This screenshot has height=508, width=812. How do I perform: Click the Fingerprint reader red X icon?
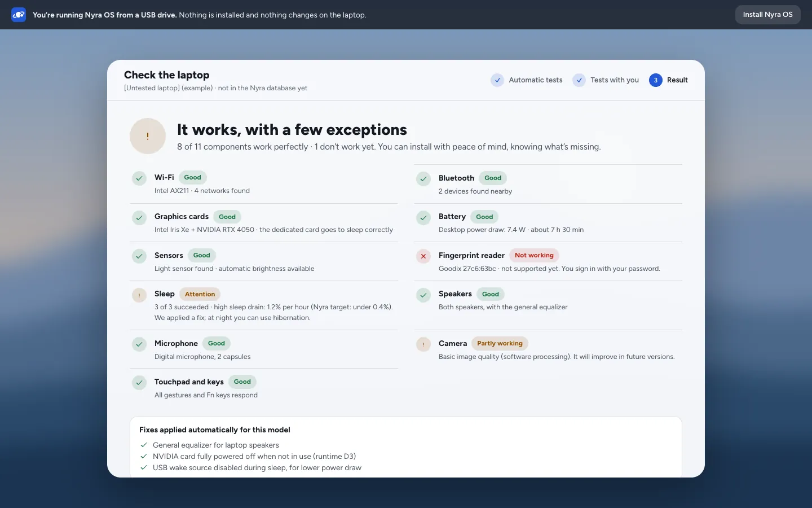click(x=423, y=256)
